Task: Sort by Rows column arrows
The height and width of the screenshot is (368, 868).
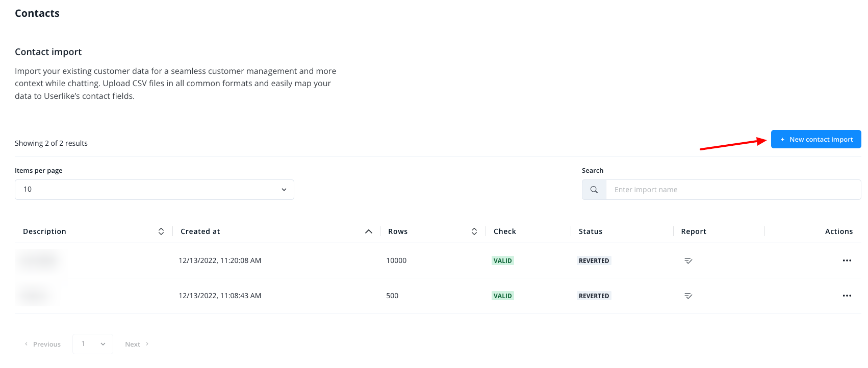Action: pyautogui.click(x=474, y=231)
